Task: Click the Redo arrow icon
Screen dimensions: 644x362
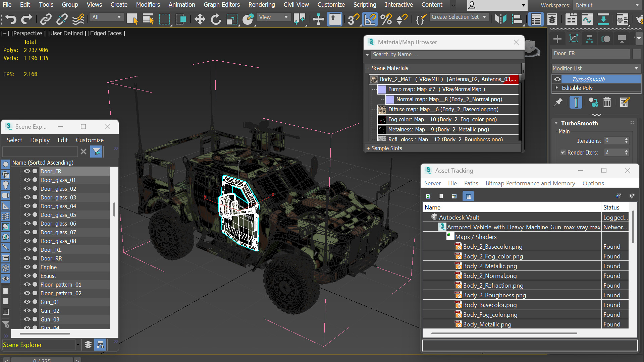Action: (26, 19)
